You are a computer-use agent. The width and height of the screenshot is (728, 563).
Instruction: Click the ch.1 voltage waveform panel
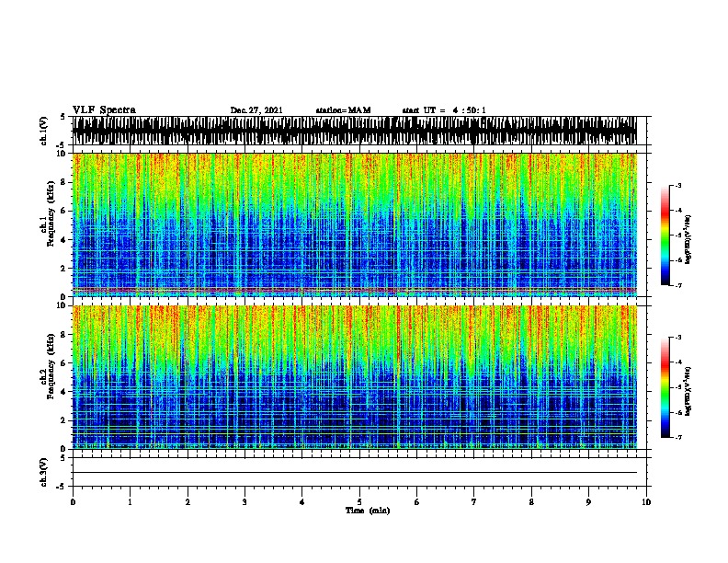point(355,131)
